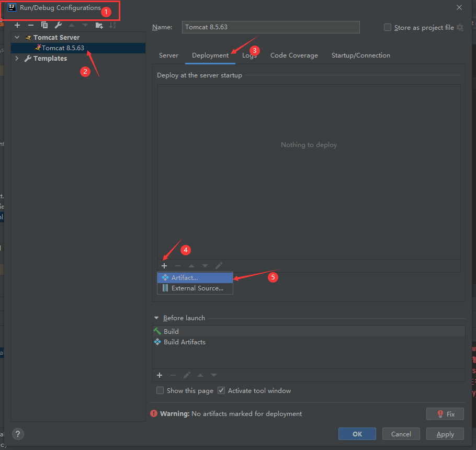Viewport: 476px width, 450px height.
Task: Expand the Templates tree node
Action: tap(17, 58)
